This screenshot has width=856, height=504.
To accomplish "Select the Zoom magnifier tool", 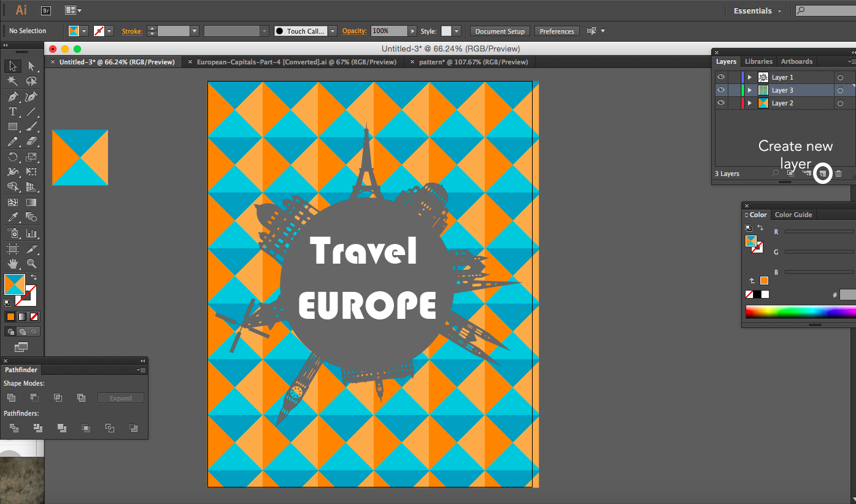I will (x=31, y=264).
